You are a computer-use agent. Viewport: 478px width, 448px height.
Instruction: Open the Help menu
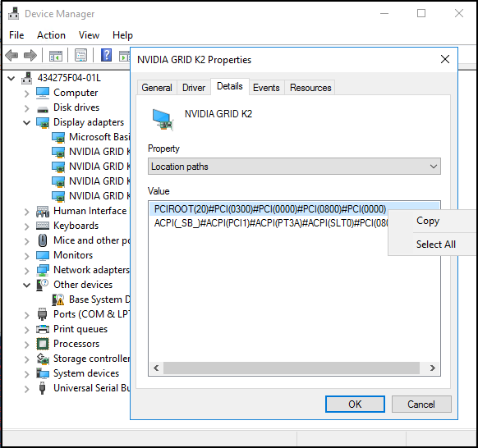tap(122, 35)
